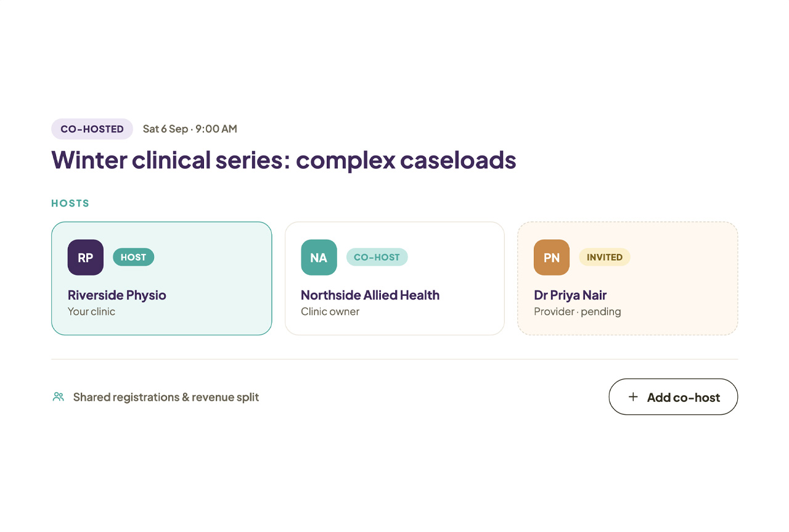Click the Clinic owner subtitle
789x532 pixels.
330,311
